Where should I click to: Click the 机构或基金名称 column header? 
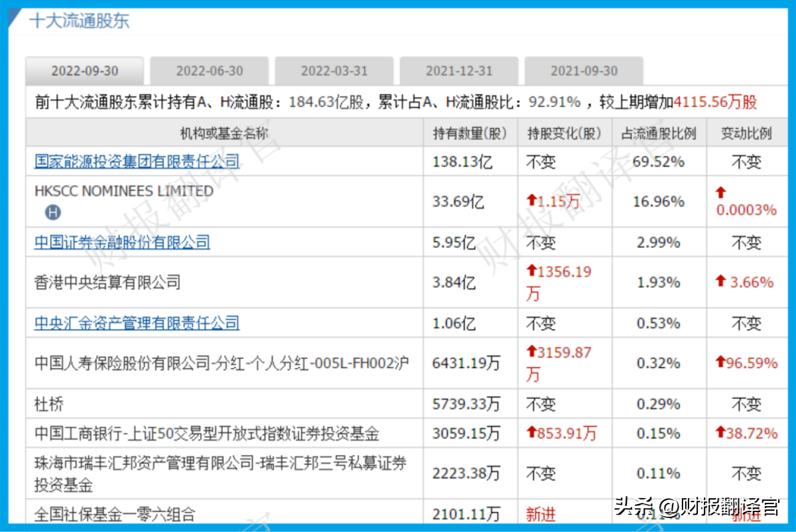[225, 133]
